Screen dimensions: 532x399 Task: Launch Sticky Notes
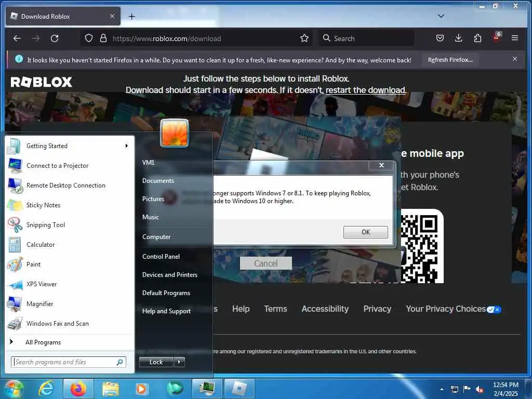point(70,205)
